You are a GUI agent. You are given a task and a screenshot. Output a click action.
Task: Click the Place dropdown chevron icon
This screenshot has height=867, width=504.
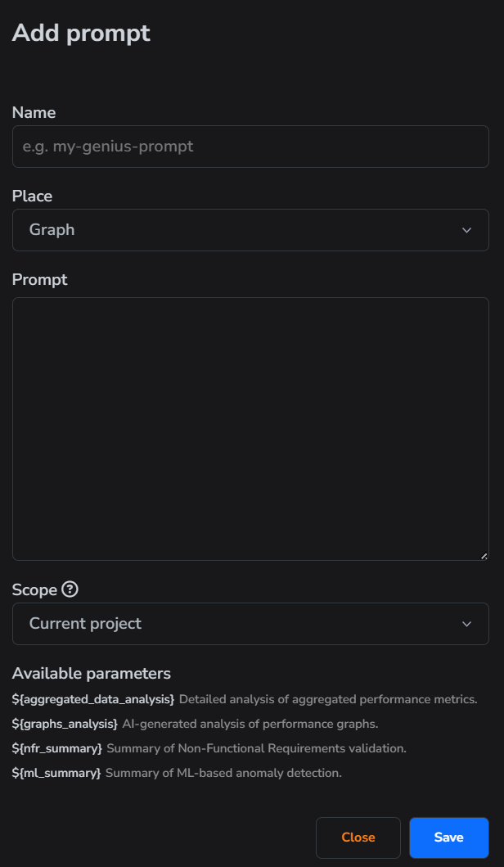tap(467, 230)
